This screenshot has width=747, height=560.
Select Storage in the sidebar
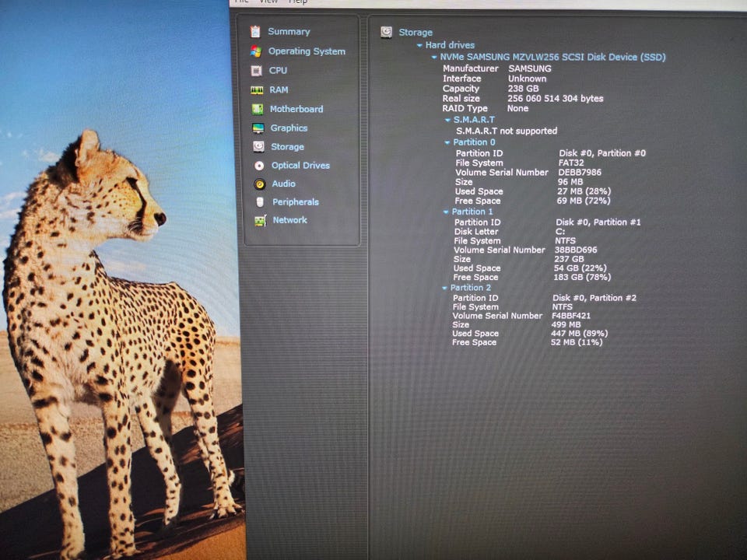[287, 147]
